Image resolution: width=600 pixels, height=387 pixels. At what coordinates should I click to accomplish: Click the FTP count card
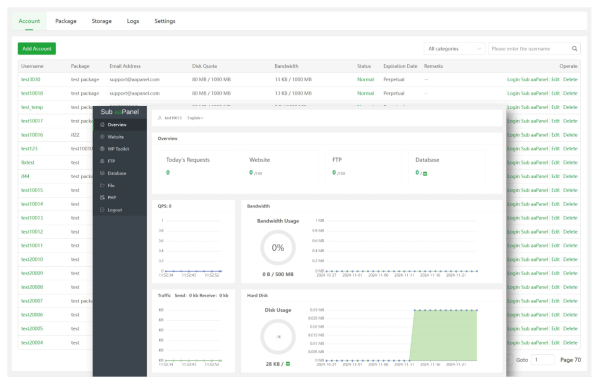click(365, 168)
